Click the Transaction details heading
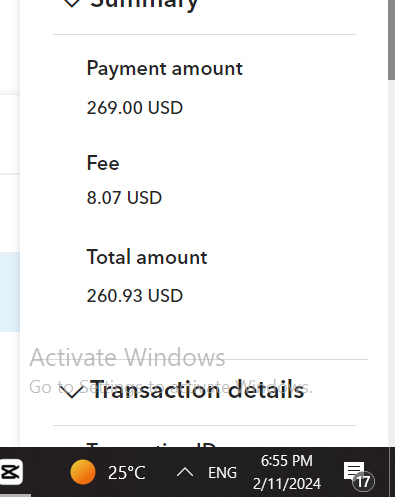The height and width of the screenshot is (497, 395). point(197,390)
